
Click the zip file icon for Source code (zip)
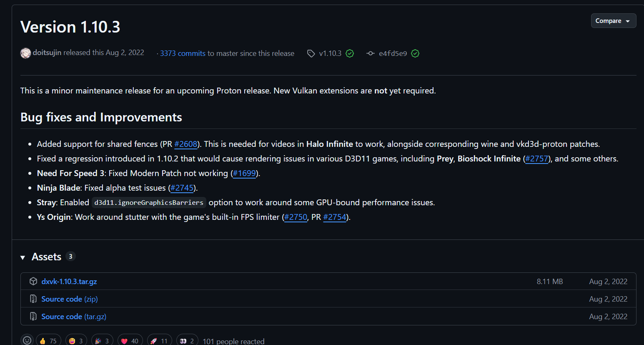tap(33, 299)
